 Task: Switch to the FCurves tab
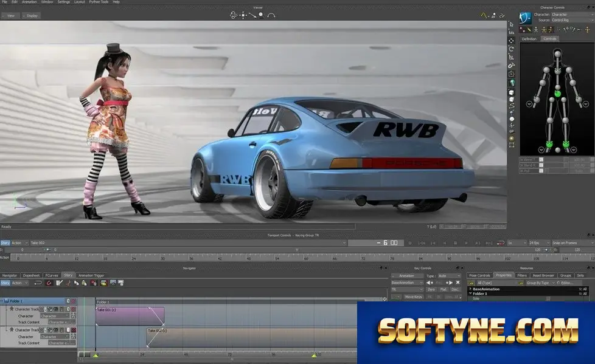52,275
